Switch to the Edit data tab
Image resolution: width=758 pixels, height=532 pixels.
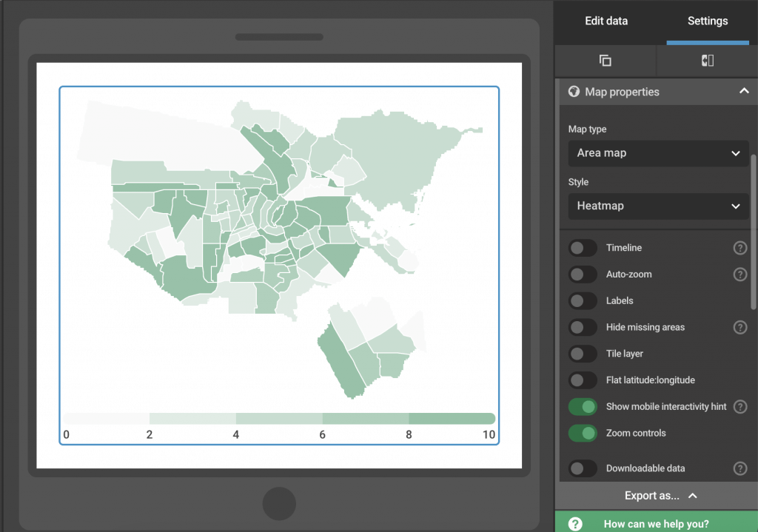tap(606, 21)
